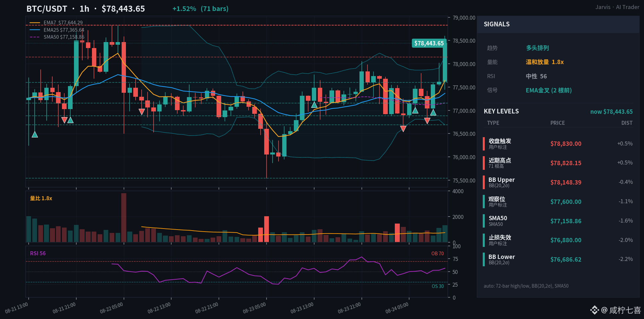Select the 收盘触发 key level row
The height and width of the screenshot is (319, 644).
[558, 144]
